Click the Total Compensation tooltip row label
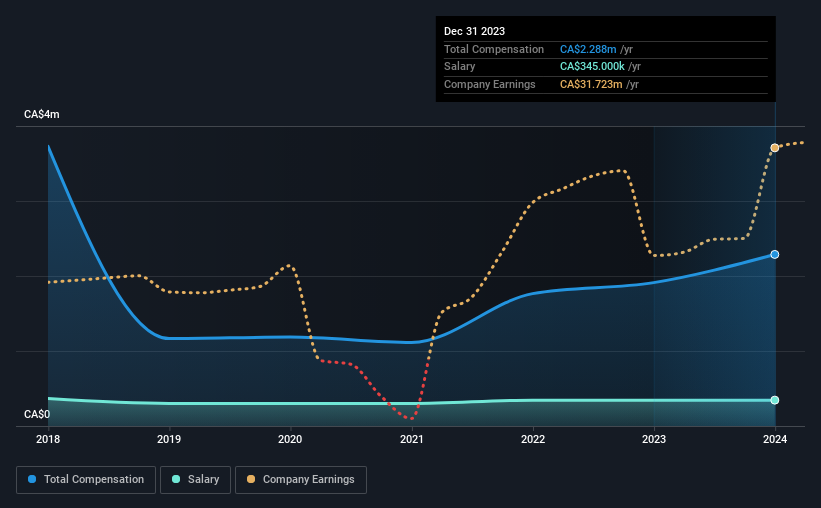The image size is (821, 508). [494, 49]
